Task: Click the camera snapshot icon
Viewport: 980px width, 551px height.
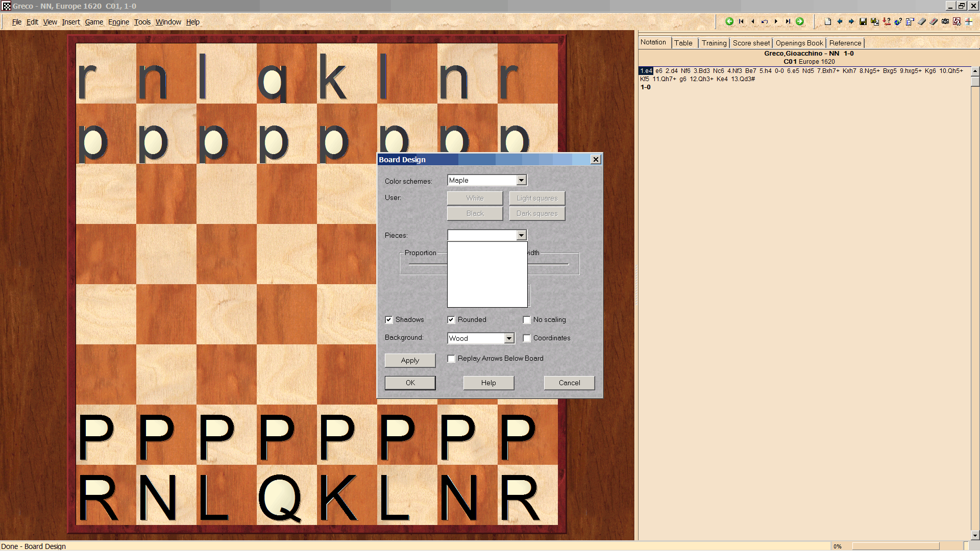Action: (x=945, y=21)
